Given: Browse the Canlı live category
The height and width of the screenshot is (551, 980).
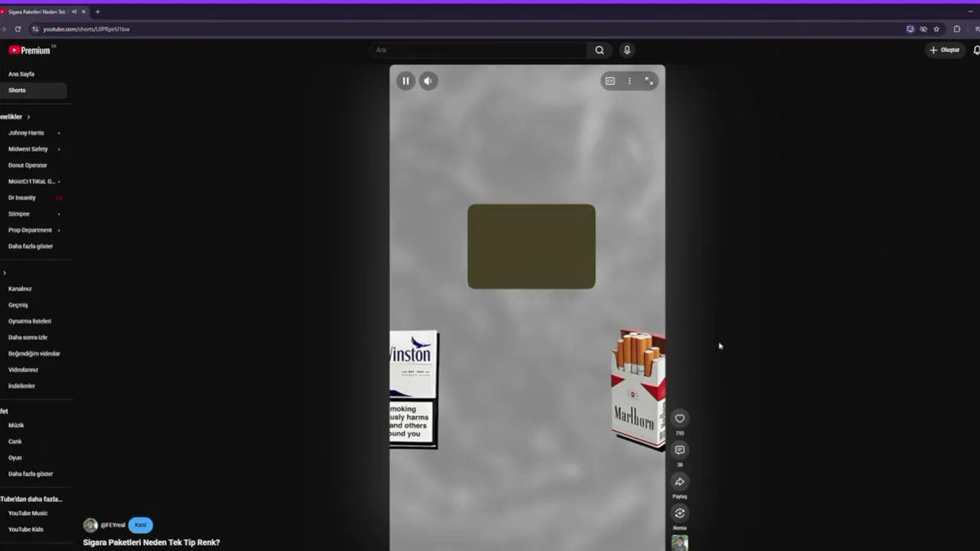Looking at the screenshot, I should click(x=15, y=442).
